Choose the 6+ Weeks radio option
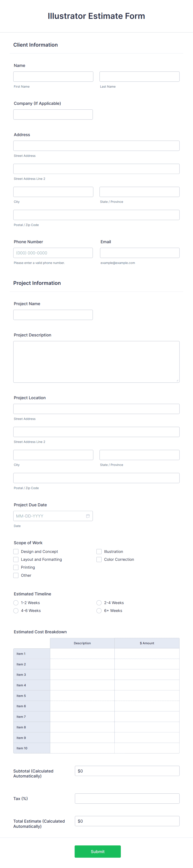This screenshot has width=193, height=868. coord(99,611)
